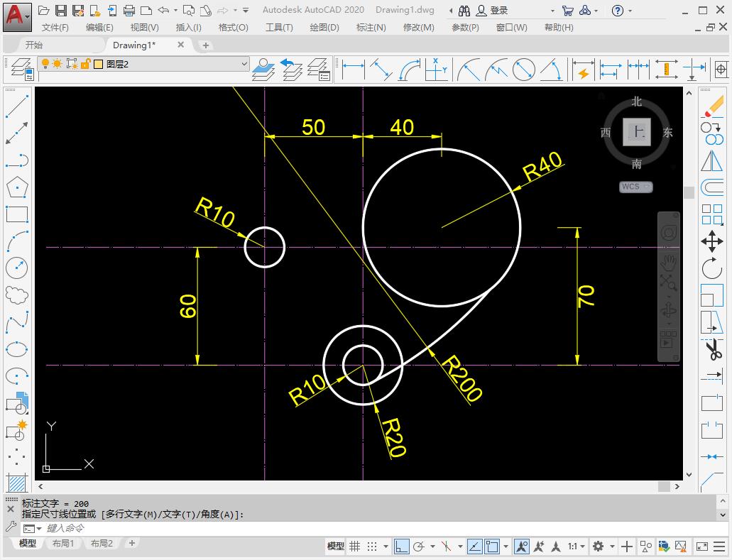This screenshot has width=732, height=560.
Task: Switch to the 布局1 layout tab
Action: (63, 543)
